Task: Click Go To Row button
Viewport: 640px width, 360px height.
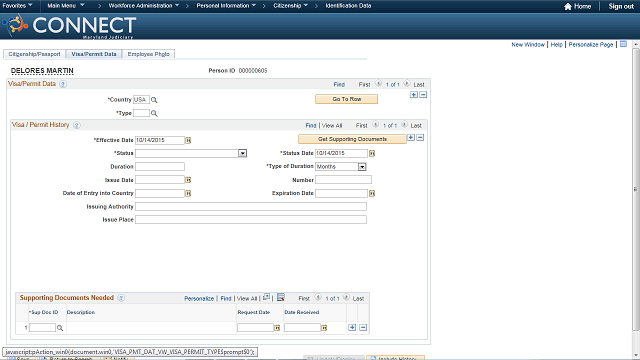Action: pyautogui.click(x=347, y=99)
